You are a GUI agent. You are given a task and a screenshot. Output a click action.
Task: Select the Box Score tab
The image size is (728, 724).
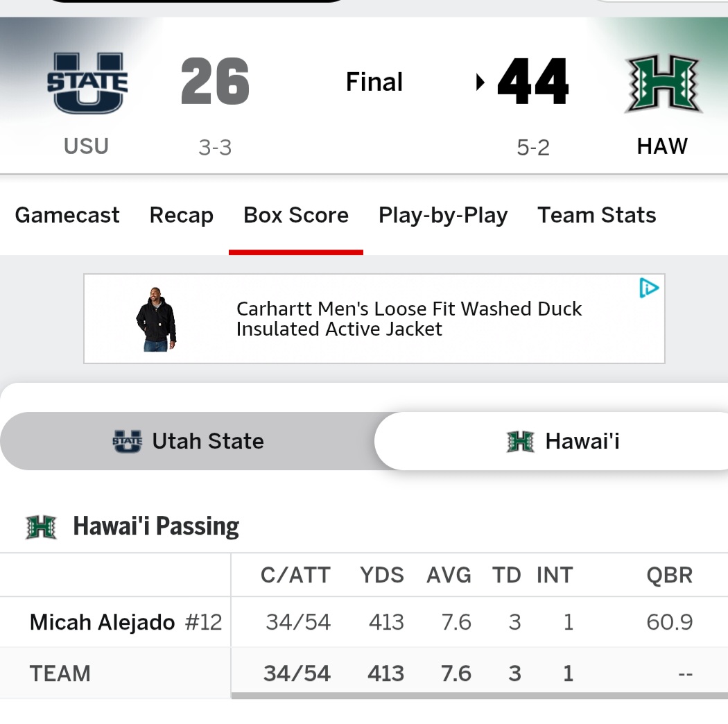pos(296,216)
